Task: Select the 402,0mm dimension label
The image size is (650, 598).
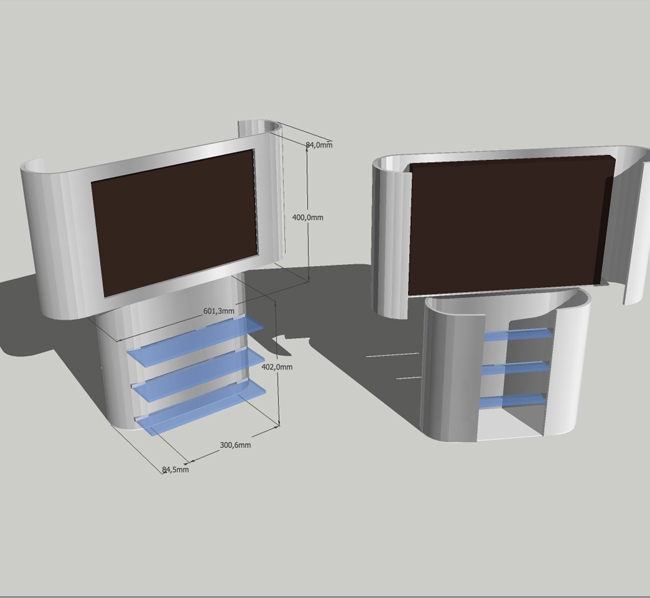Action: click(276, 367)
